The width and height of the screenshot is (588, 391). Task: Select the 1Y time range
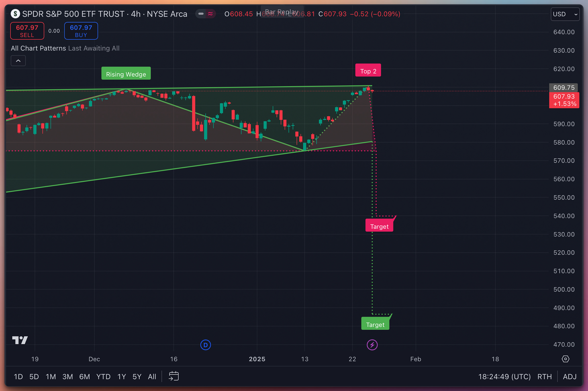[122, 377]
